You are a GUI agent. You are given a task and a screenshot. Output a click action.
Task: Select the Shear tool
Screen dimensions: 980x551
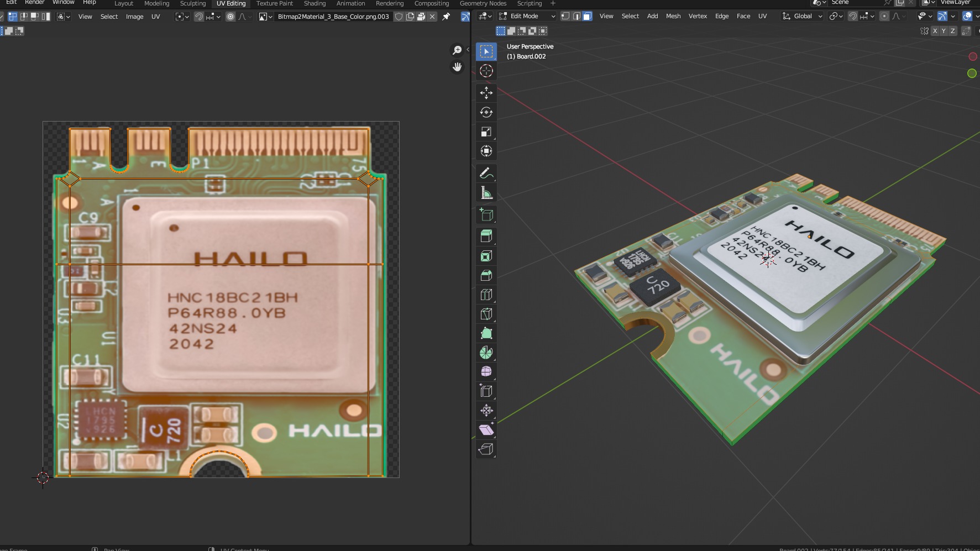click(486, 430)
